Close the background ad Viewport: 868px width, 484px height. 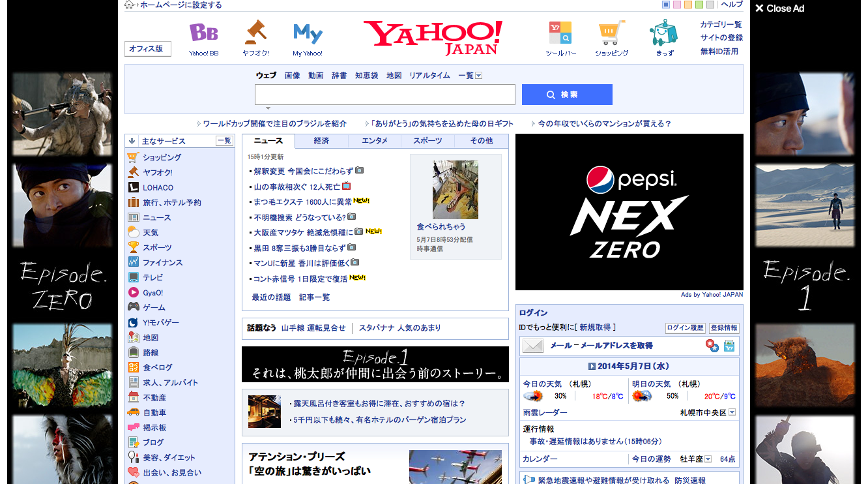[779, 8]
